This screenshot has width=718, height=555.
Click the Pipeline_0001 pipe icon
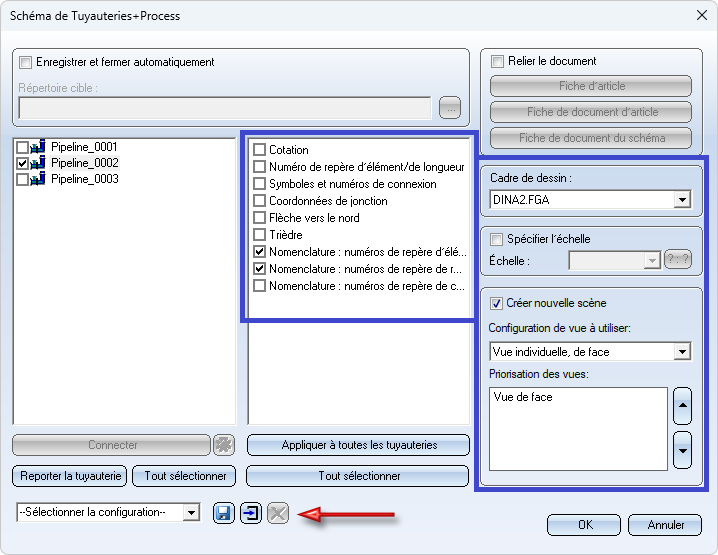coord(38,147)
